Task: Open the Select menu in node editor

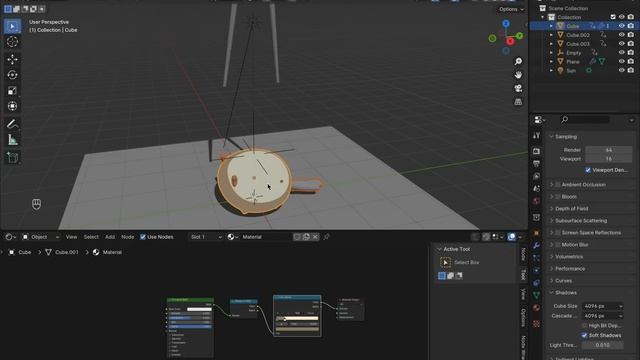Action: 91,237
